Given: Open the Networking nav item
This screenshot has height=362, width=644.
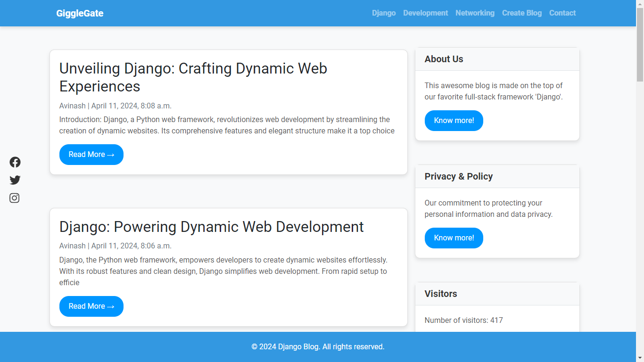Looking at the screenshot, I should pyautogui.click(x=475, y=13).
